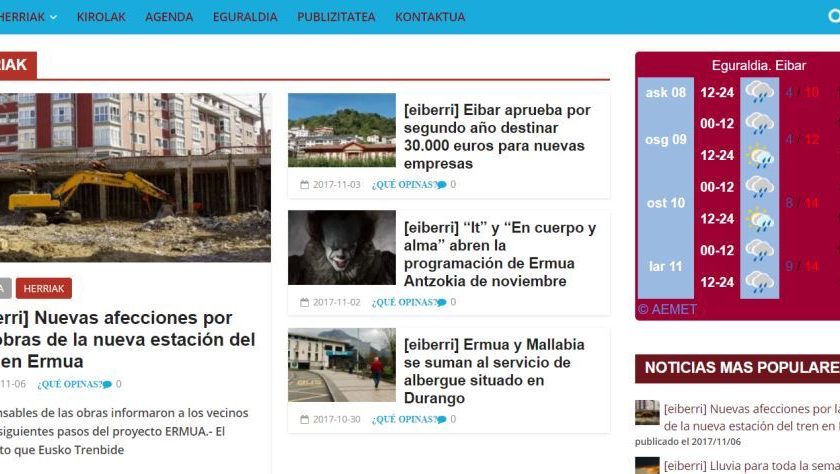Open Eibar aprueba 30.000 euros article headline

497,136
